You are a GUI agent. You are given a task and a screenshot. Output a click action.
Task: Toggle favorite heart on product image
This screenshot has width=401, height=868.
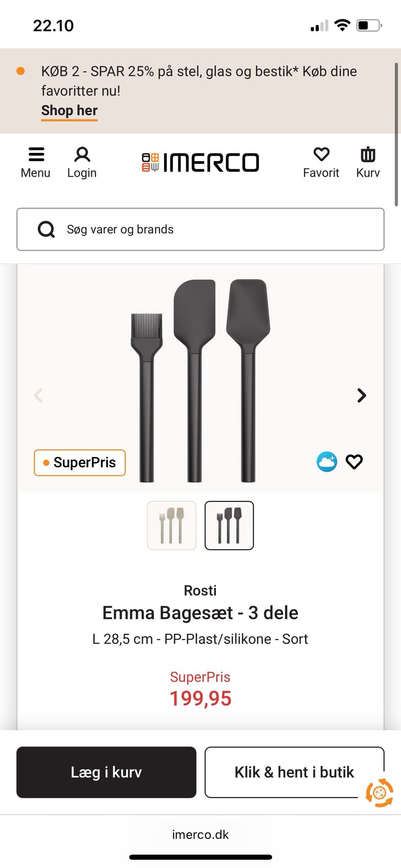point(354,462)
